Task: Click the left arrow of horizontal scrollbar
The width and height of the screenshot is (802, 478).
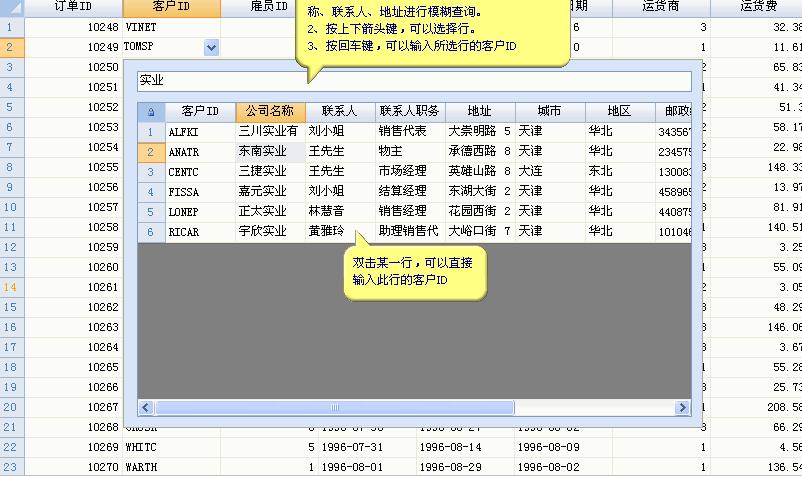Action: click(x=146, y=408)
